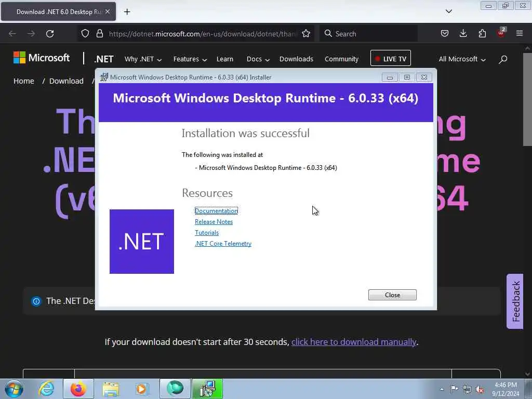Expand the Features menu
The image size is (532, 399).
coord(190,59)
